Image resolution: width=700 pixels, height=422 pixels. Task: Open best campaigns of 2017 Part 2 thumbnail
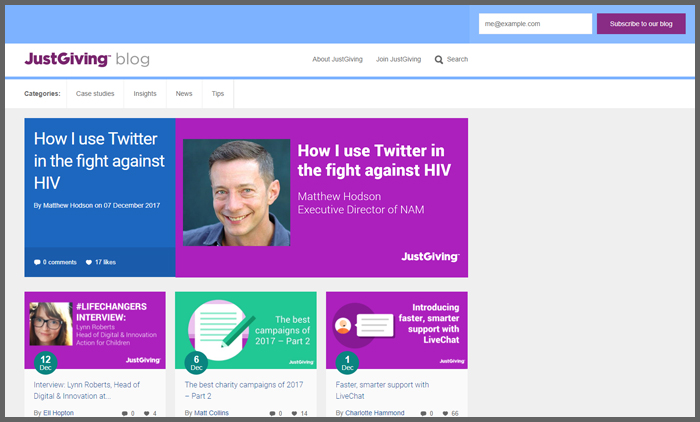[246, 330]
